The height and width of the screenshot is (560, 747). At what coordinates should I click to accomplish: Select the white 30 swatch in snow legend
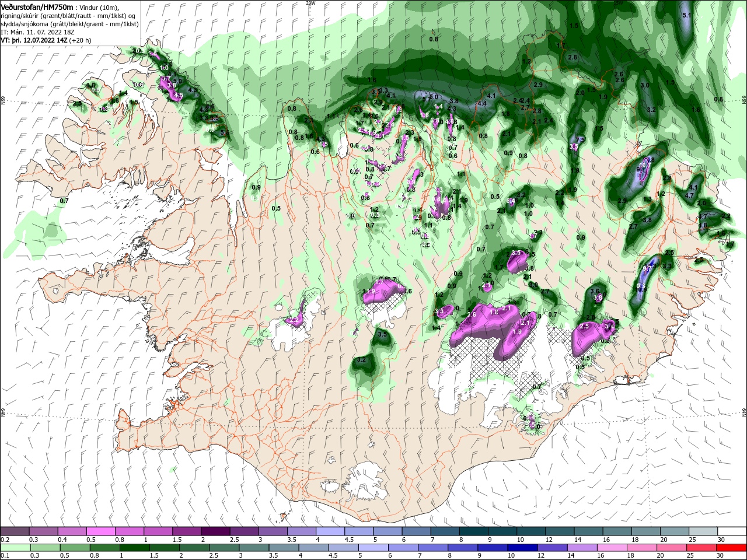pyautogui.click(x=732, y=531)
